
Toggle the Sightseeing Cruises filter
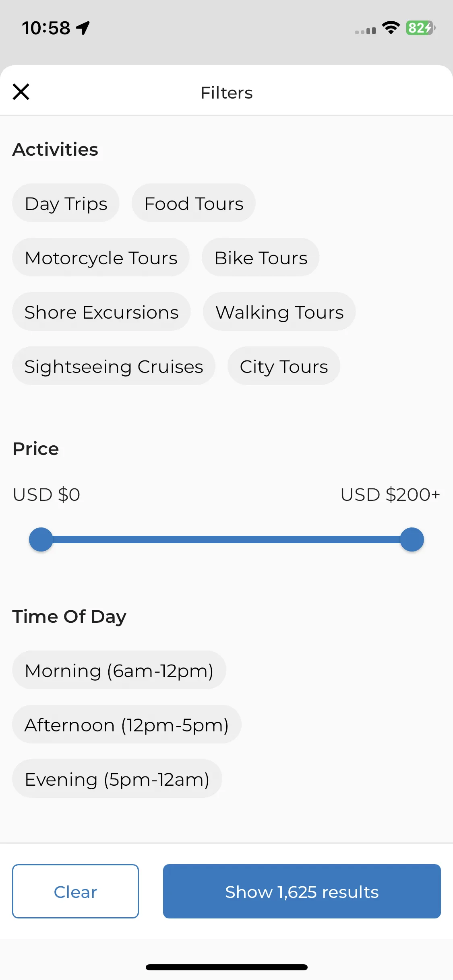pyautogui.click(x=114, y=366)
